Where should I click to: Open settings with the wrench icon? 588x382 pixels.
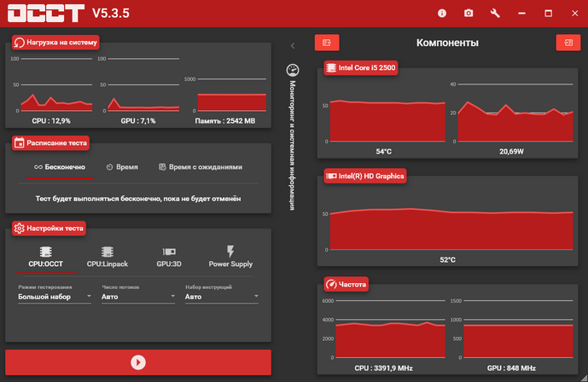tap(495, 14)
